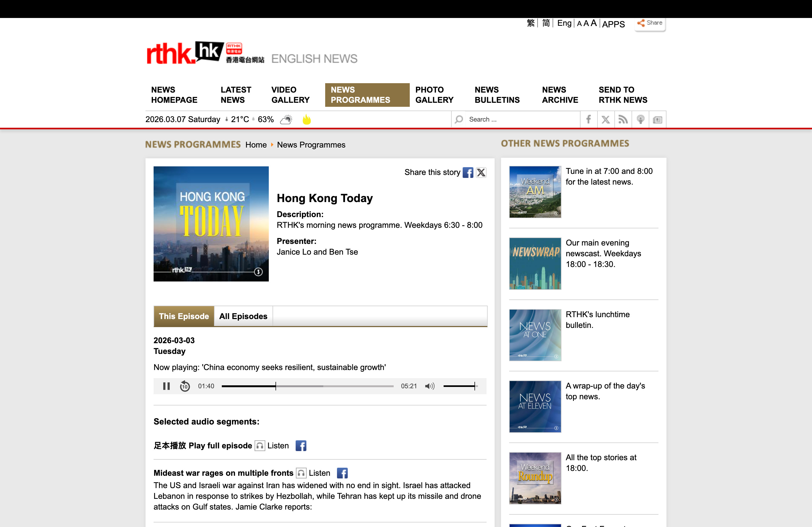Open the podcast icon next to RSS

[x=640, y=119]
